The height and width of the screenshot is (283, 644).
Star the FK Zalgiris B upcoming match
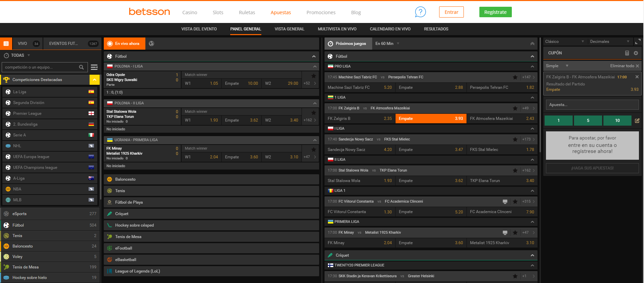[515, 108]
